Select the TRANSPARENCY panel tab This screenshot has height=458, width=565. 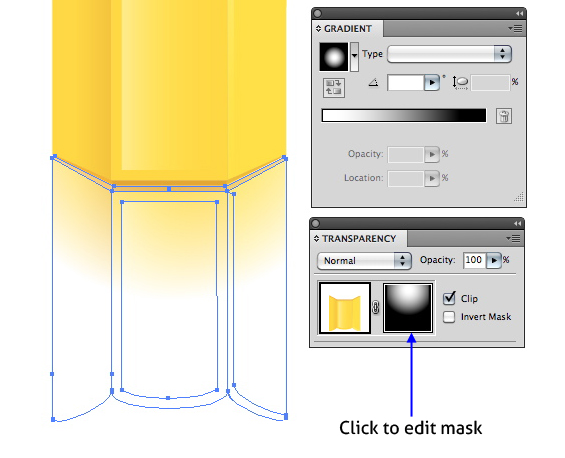359,239
